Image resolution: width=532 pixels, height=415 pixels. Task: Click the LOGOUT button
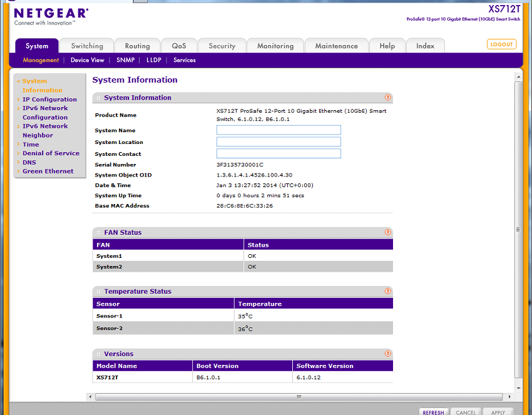[x=501, y=44]
